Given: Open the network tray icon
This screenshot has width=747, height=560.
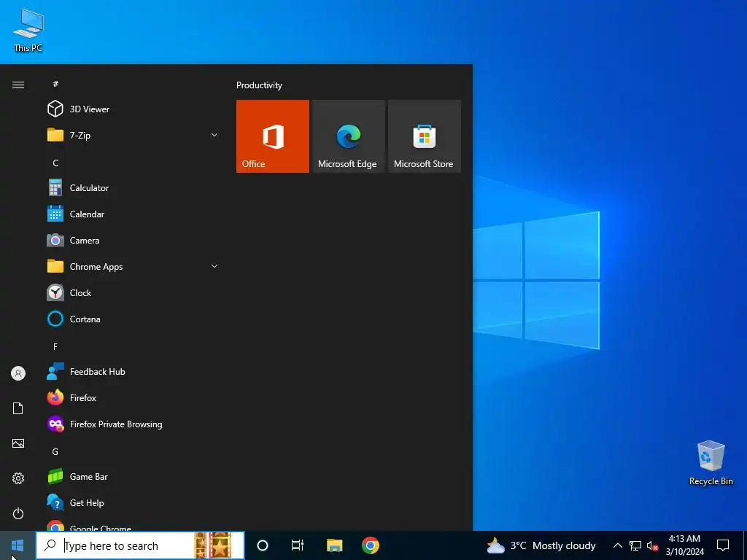Looking at the screenshot, I should [x=635, y=545].
